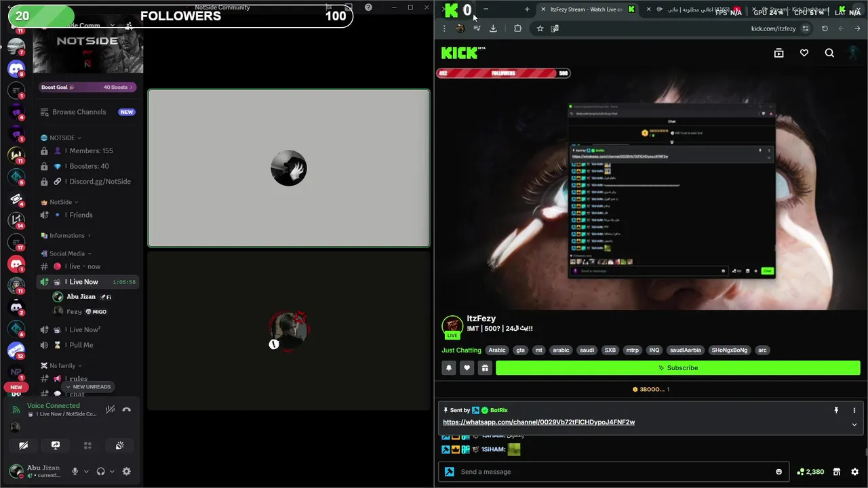
Task: Open the Members: 155 locked channel
Action: point(87,150)
